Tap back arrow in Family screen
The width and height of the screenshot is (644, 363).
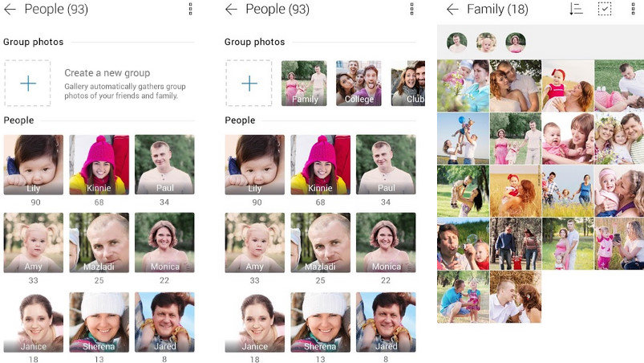tap(452, 10)
